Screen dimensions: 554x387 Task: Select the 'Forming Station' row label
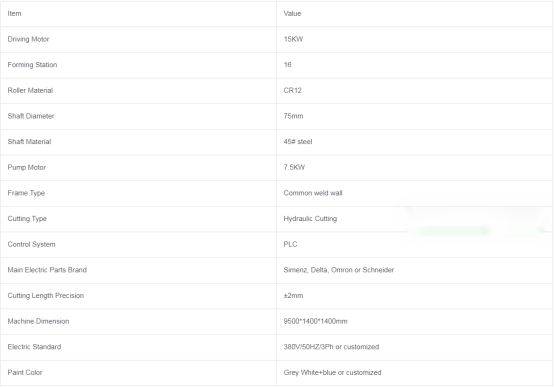tap(32, 65)
